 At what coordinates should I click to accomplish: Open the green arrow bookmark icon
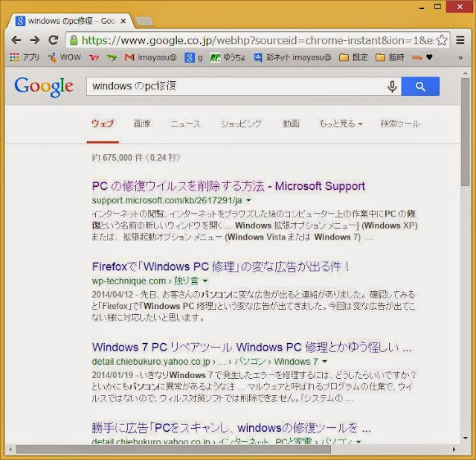[x=112, y=57]
